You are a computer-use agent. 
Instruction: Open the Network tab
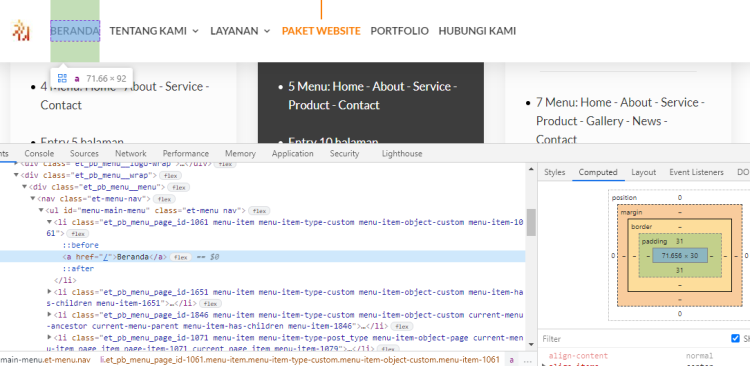point(131,154)
